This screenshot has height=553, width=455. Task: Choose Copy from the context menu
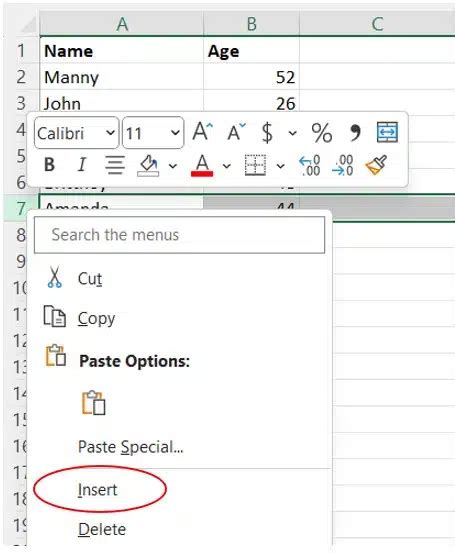pyautogui.click(x=96, y=318)
